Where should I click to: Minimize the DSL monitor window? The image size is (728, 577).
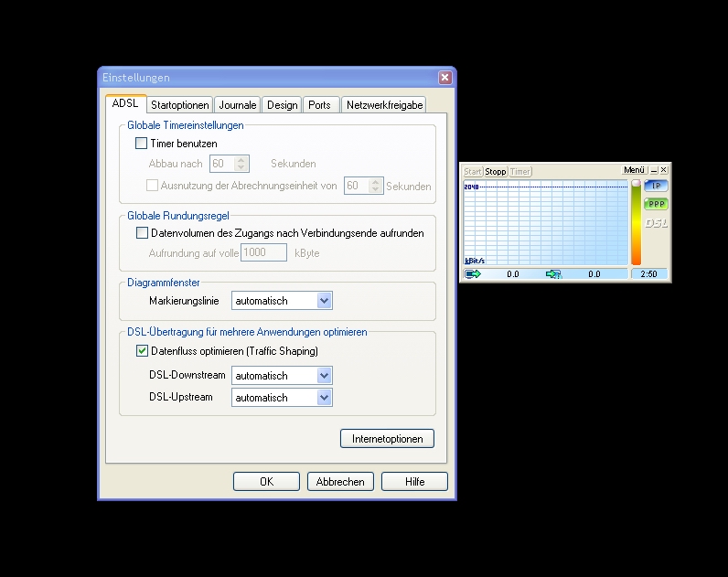click(x=654, y=170)
